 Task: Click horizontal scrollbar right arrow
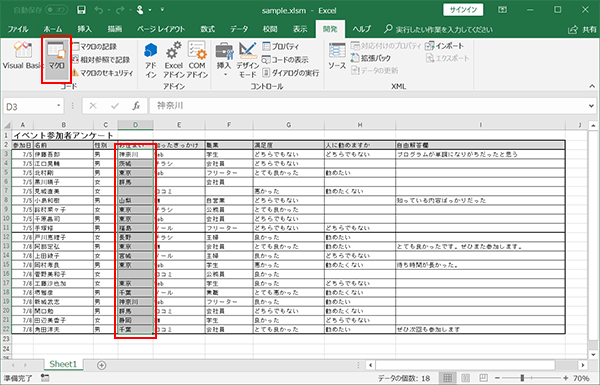coord(583,365)
